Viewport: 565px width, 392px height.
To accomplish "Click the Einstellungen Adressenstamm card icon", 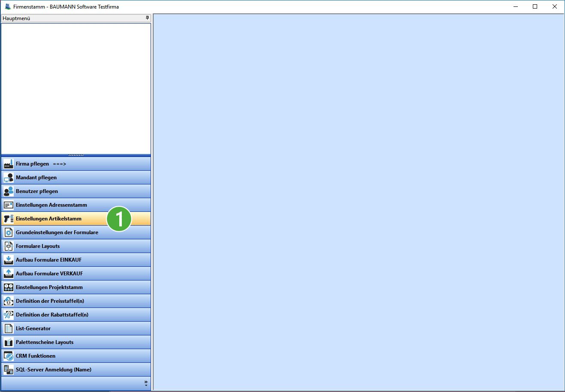I will [x=9, y=205].
